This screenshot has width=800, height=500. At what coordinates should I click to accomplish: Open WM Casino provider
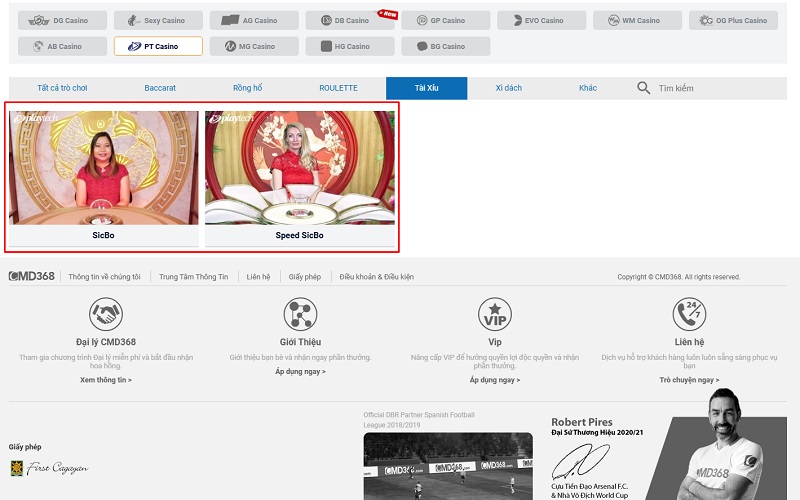(x=637, y=20)
